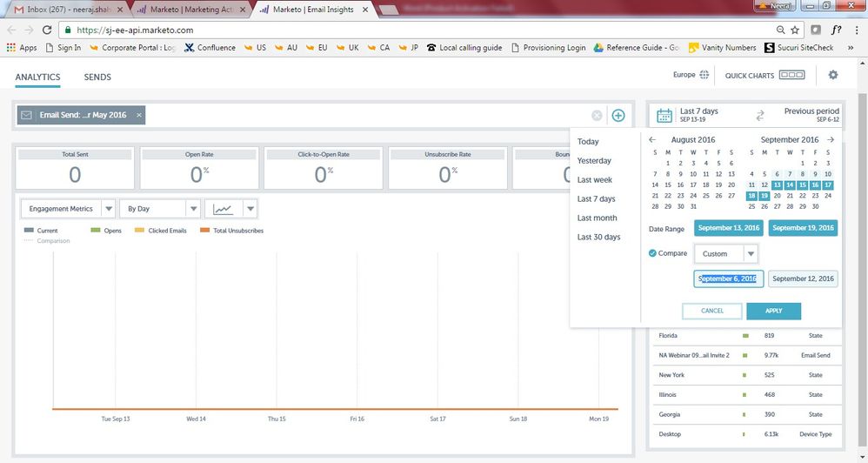Toggle the Clicked Emails legend series
Image resolution: width=868 pixels, height=463 pixels.
click(139, 231)
